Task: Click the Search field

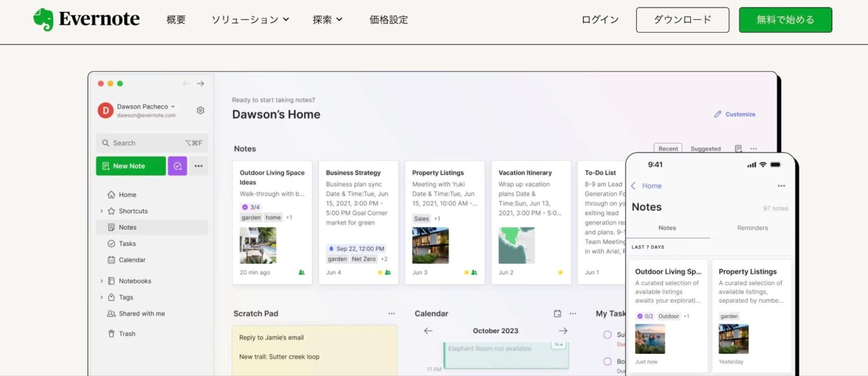Action: point(152,143)
